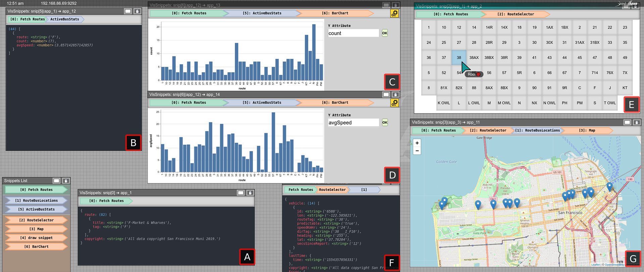Select the RouteSelector snippet in Snippets List
The image size is (644, 272).
click(36, 220)
